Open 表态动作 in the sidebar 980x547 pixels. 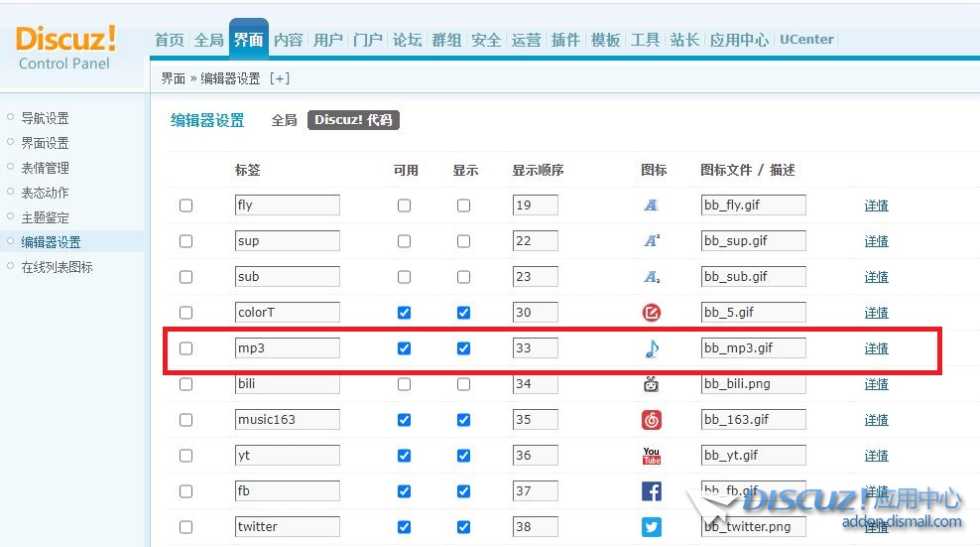click(45, 193)
